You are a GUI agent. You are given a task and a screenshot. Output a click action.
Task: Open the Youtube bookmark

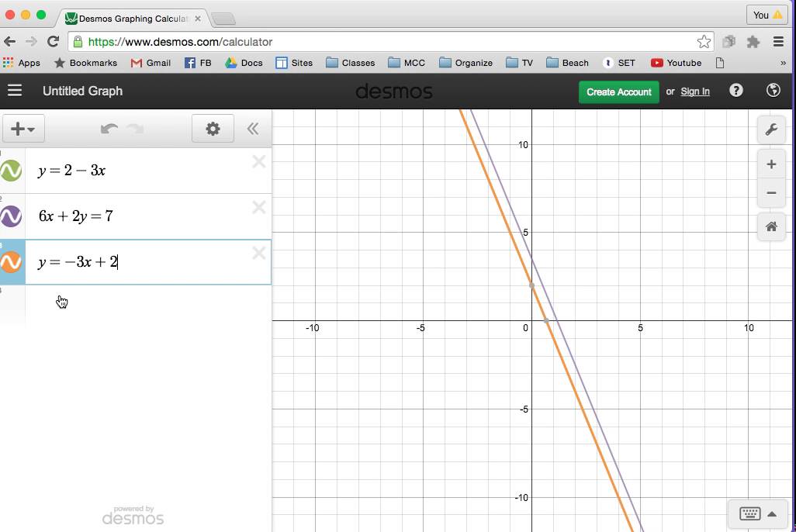click(677, 63)
